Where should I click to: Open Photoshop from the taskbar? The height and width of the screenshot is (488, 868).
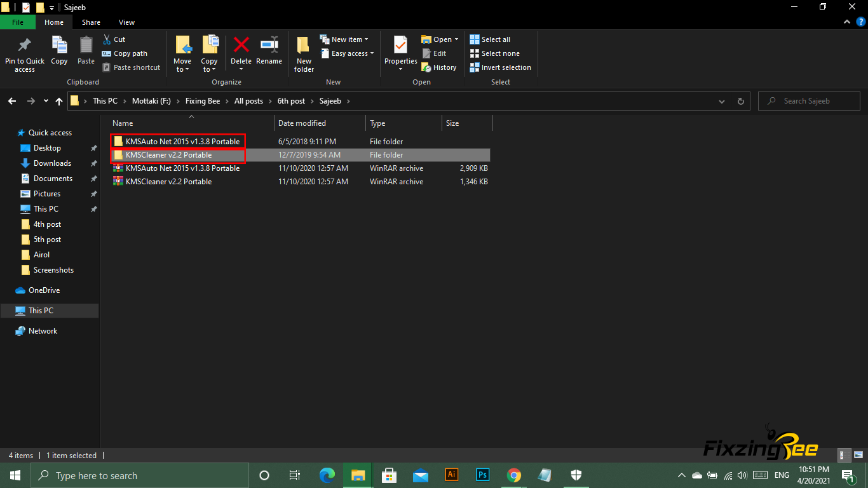(483, 475)
